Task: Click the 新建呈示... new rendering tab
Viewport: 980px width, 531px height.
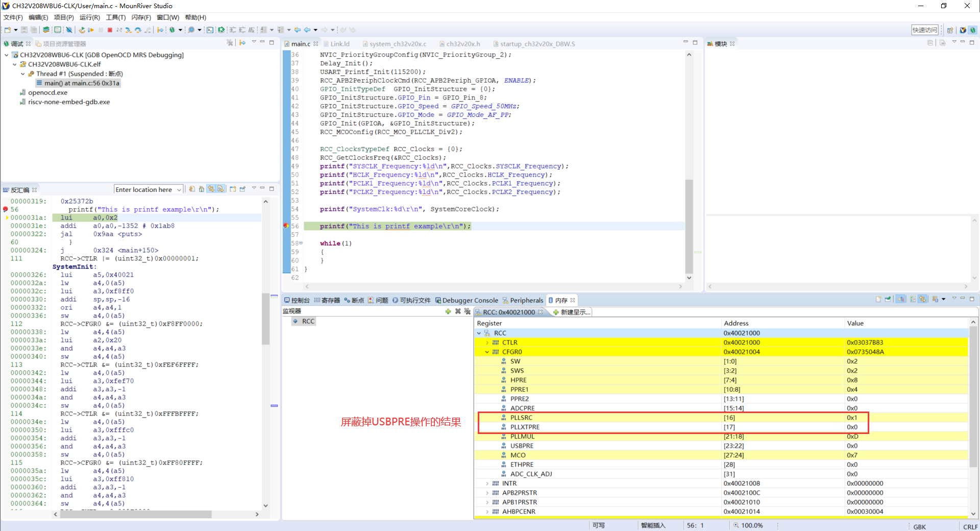Action: [572, 312]
